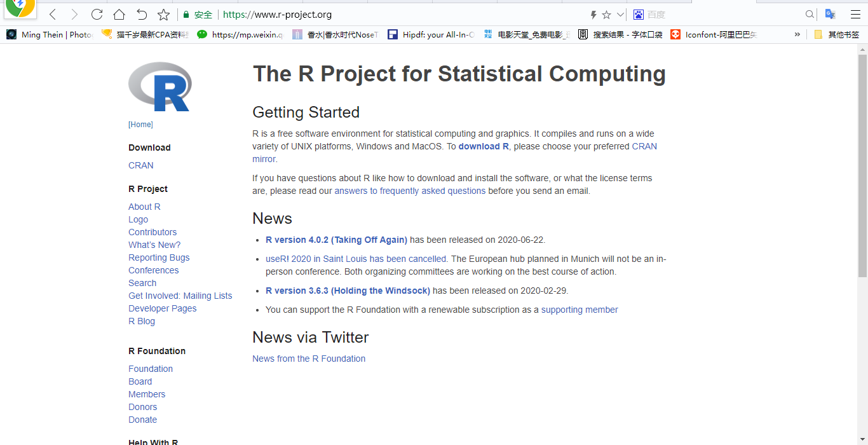Open the Reporting Bugs link
868x445 pixels.
[159, 257]
